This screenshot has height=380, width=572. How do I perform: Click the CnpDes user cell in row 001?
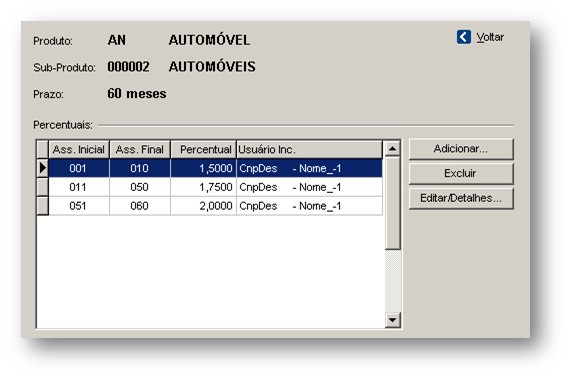pyautogui.click(x=309, y=168)
